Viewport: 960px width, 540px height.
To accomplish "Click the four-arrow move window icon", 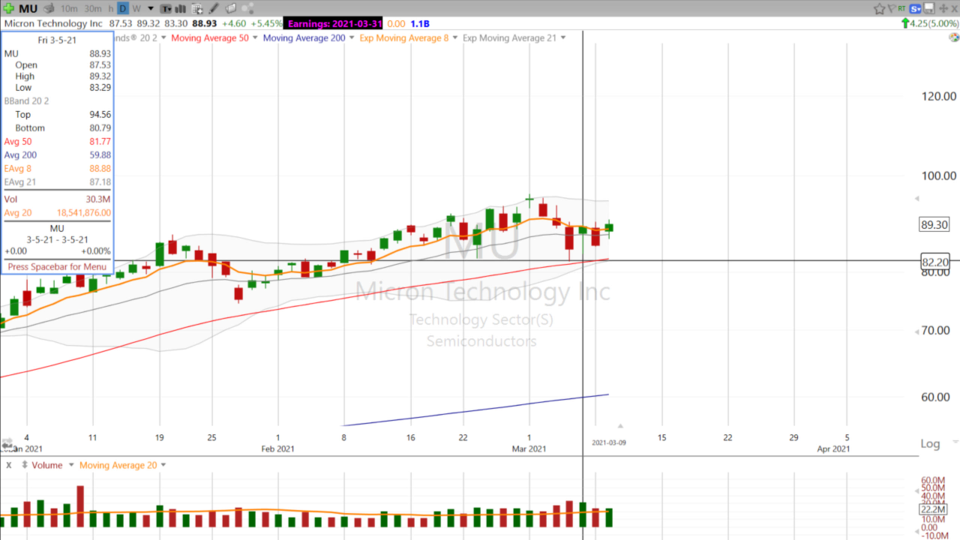I will click(x=943, y=9).
